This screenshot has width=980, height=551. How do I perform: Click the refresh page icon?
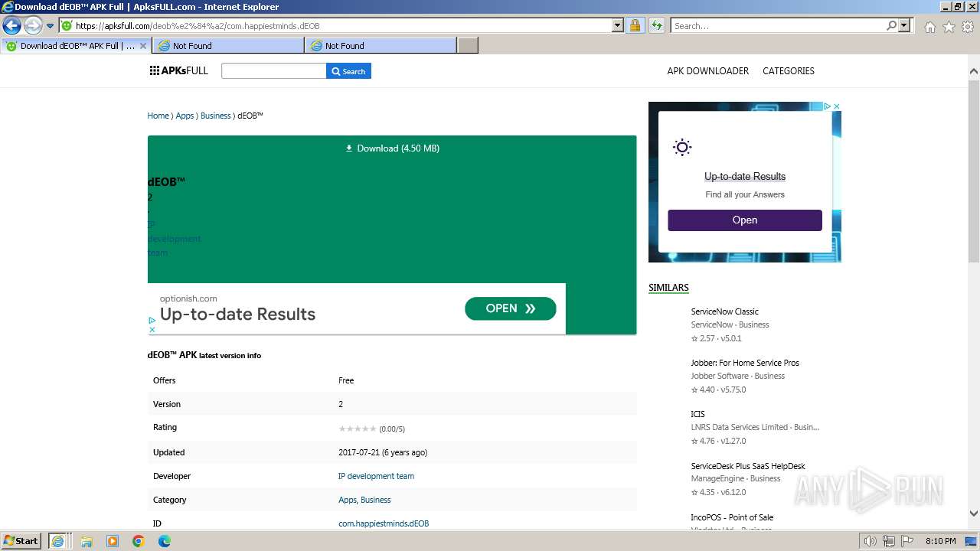[657, 26]
